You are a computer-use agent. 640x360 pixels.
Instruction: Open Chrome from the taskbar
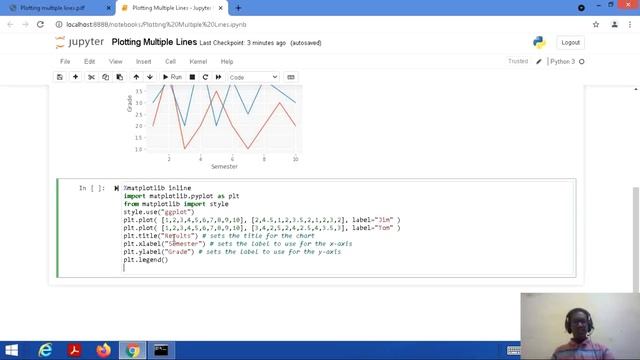coord(132,350)
